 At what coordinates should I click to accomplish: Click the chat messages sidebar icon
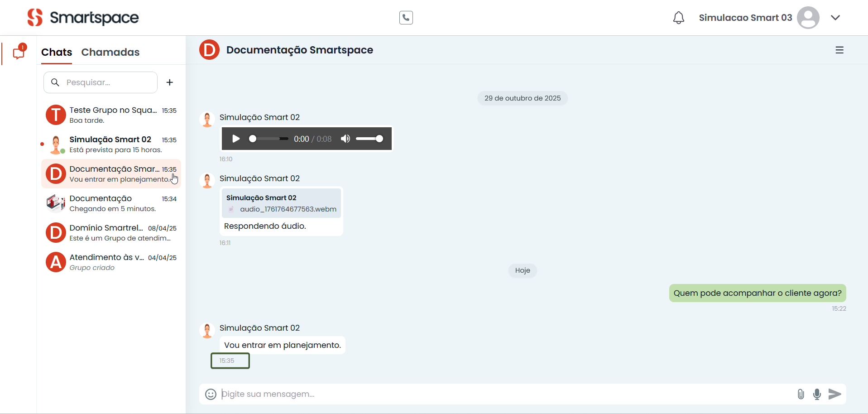pos(19,53)
